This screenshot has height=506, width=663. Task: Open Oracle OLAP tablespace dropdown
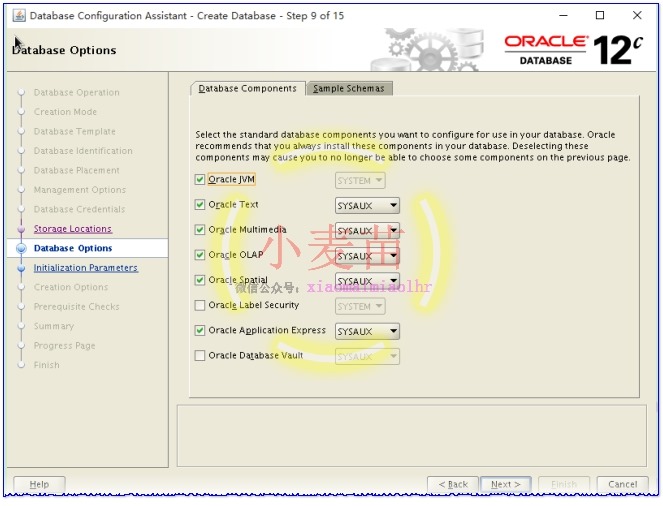[x=367, y=256]
